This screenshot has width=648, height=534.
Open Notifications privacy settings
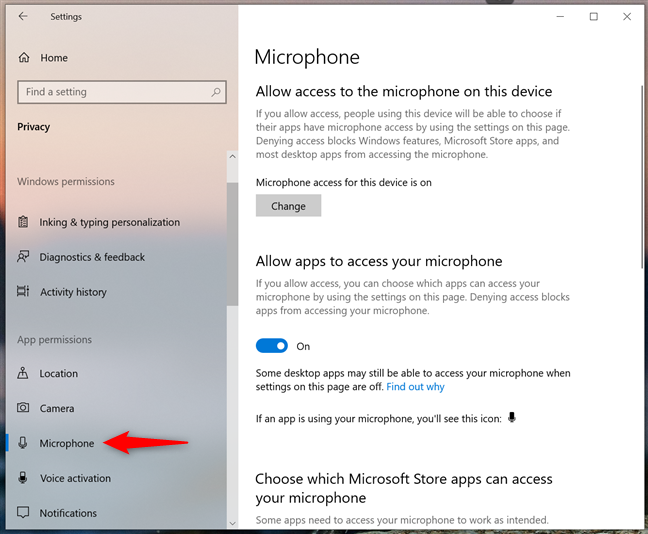68,513
